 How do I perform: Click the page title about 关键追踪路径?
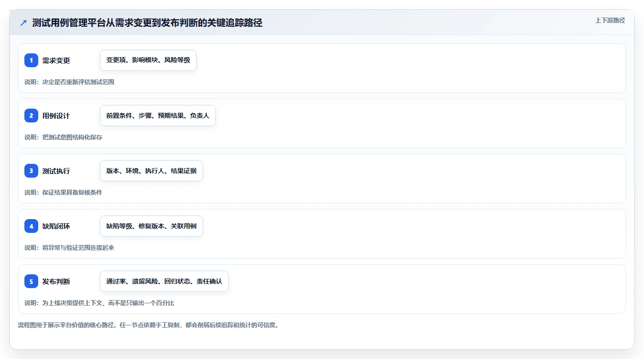(x=147, y=23)
